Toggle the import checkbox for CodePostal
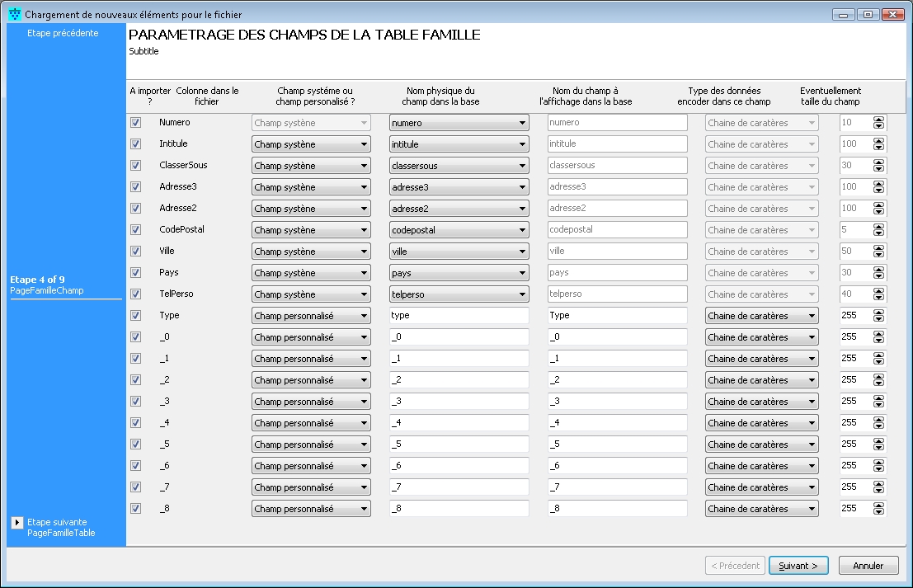913x588 pixels. 136,230
